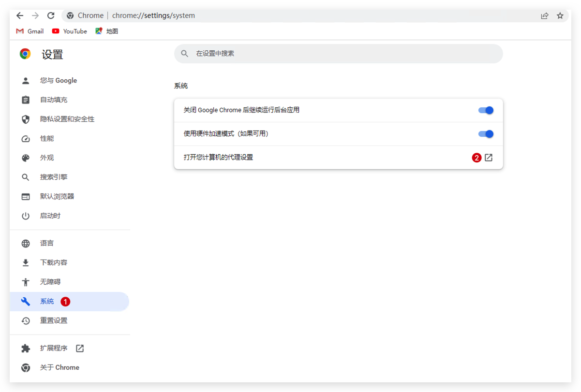Viewport: 581px width, 392px height.
Task: Select 性能 from the settings sidebar
Action: click(47, 139)
